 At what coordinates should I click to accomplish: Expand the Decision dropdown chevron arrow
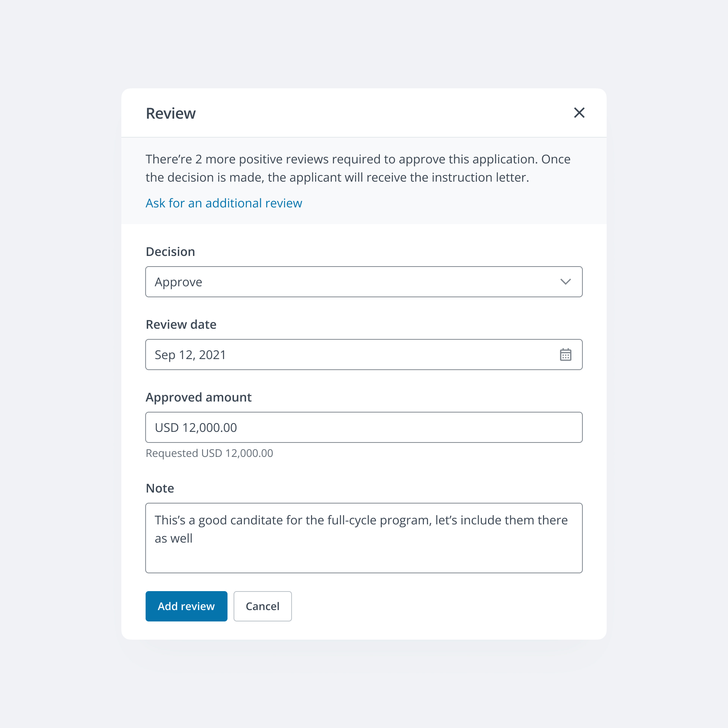pyautogui.click(x=565, y=282)
